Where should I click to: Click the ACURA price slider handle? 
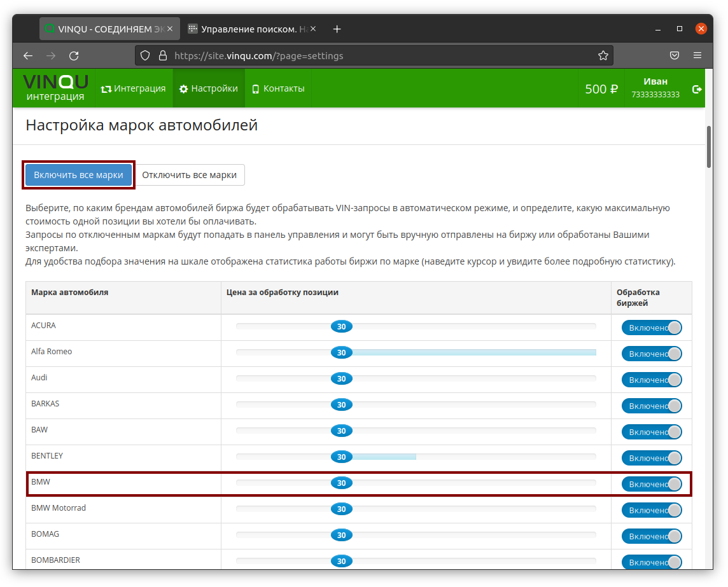click(x=342, y=327)
